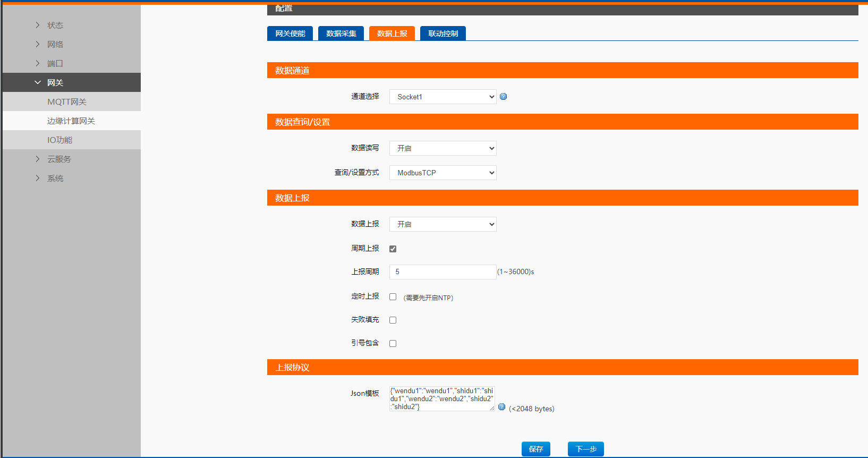Click the 下一步 button
Image resolution: width=868 pixels, height=458 pixels.
tap(585, 449)
